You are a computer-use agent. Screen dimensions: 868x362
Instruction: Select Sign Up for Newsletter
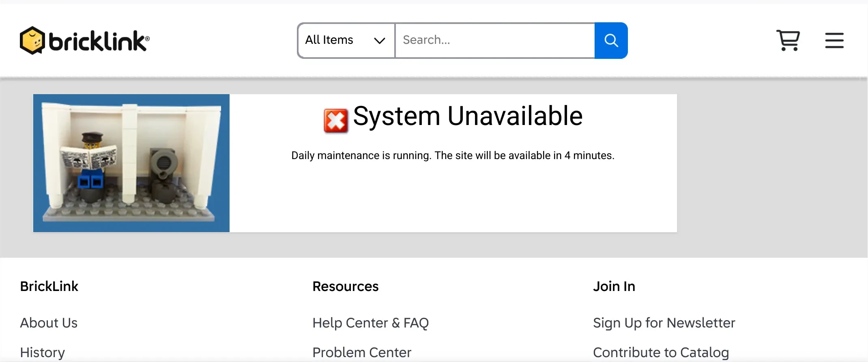point(664,323)
